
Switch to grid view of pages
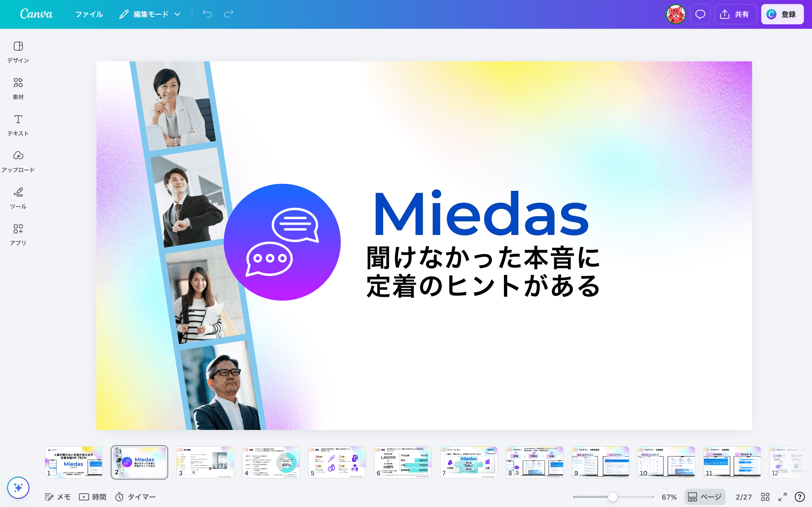coord(765,497)
